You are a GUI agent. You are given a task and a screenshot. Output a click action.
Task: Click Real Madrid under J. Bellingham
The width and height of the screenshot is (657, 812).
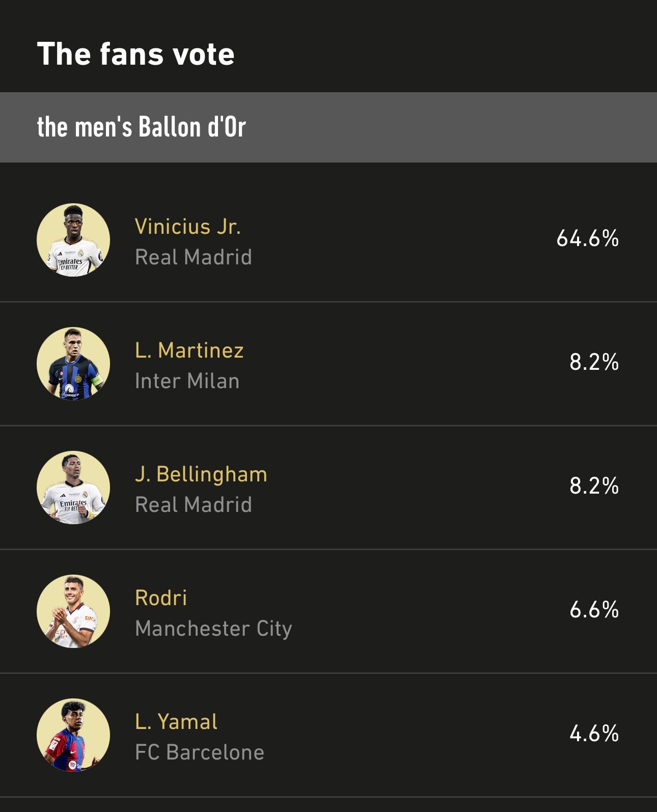pos(194,505)
